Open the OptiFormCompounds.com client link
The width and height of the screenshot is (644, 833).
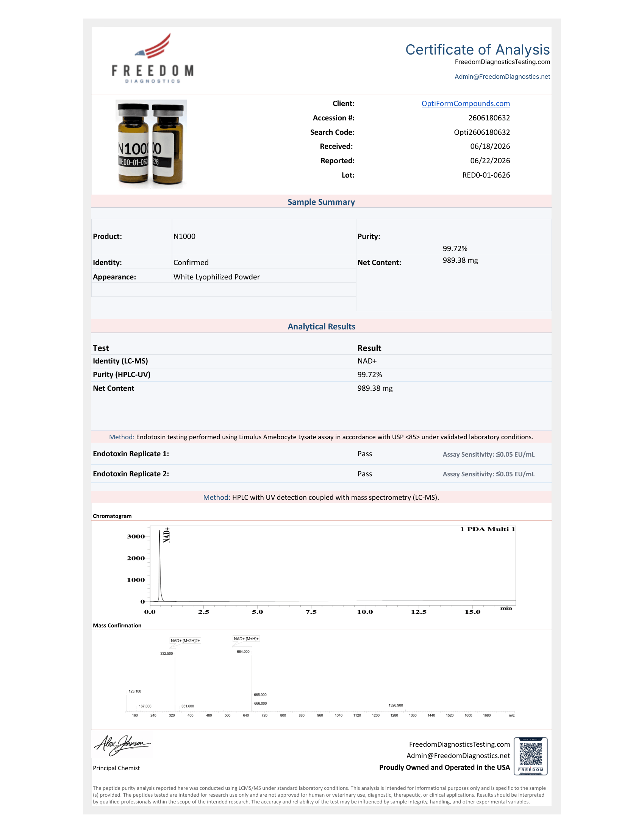pos(466,103)
